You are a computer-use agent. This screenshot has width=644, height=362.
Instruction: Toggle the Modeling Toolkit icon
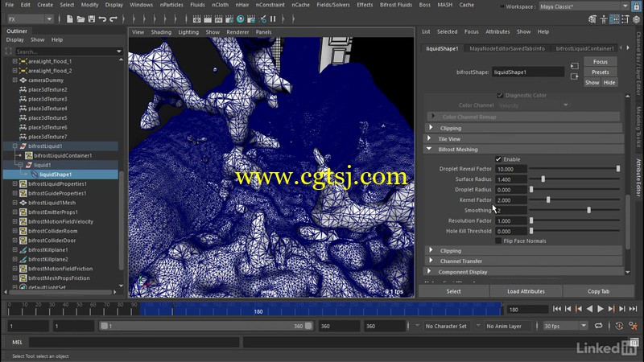(x=592, y=19)
